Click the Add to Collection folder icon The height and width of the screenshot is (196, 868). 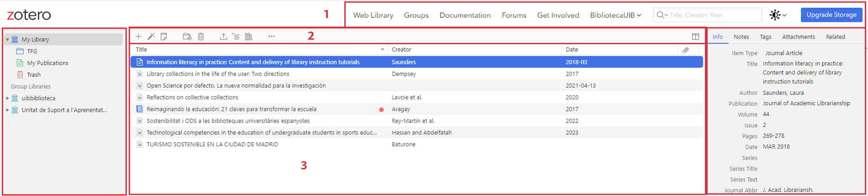tap(187, 36)
